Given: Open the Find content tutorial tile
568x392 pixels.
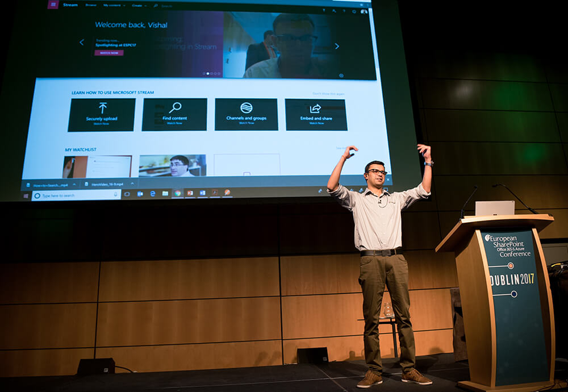Looking at the screenshot, I should point(174,114).
